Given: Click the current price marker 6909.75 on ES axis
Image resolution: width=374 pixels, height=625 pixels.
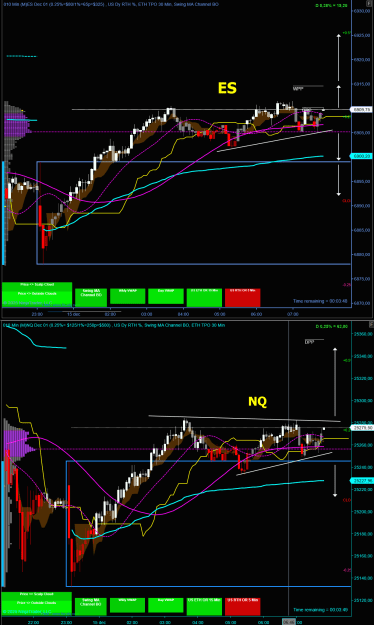Looking at the screenshot, I should 361,109.
